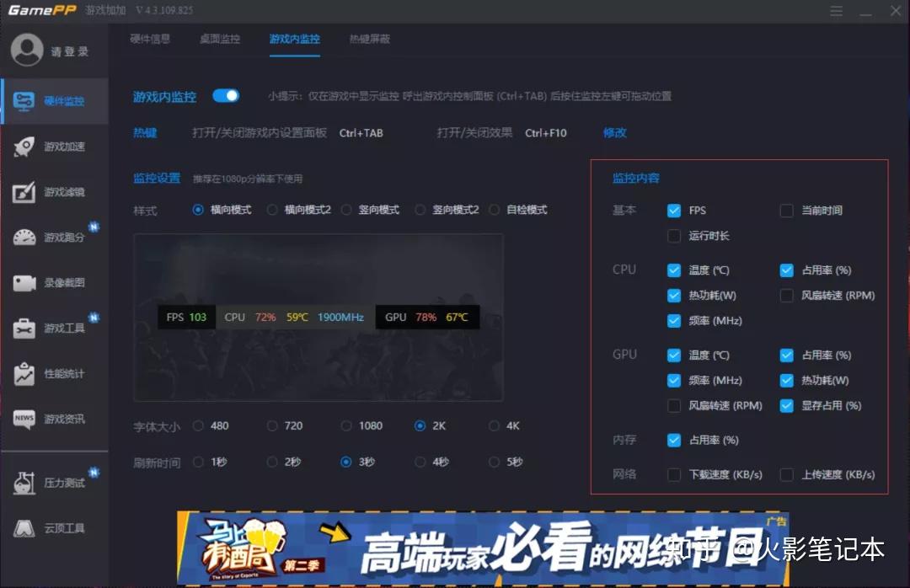Toggle the 游戏内监控 switch off
910x588 pixels.
tap(226, 96)
